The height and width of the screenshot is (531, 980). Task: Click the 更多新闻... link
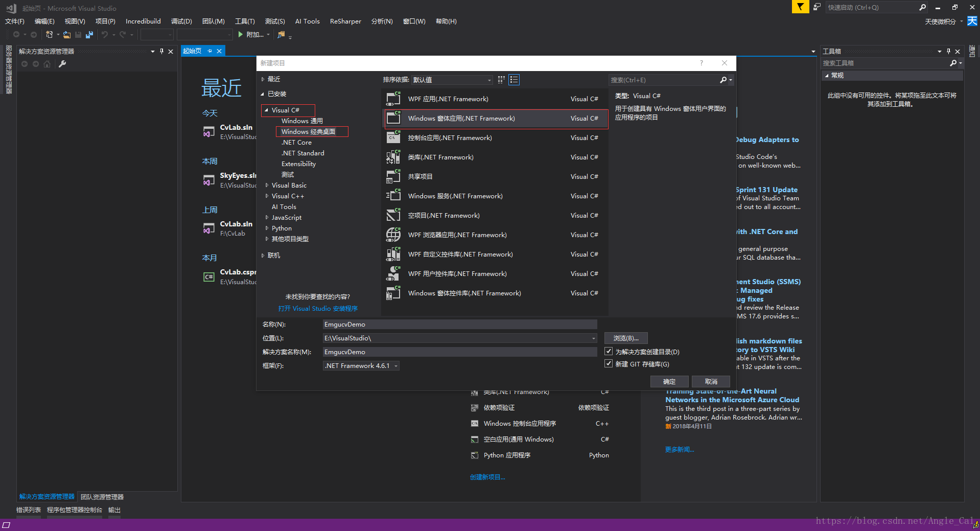point(680,449)
